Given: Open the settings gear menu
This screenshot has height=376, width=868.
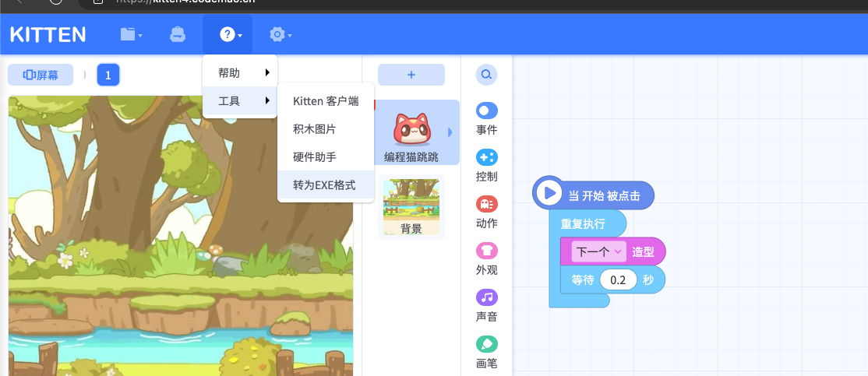Looking at the screenshot, I should pyautogui.click(x=277, y=35).
